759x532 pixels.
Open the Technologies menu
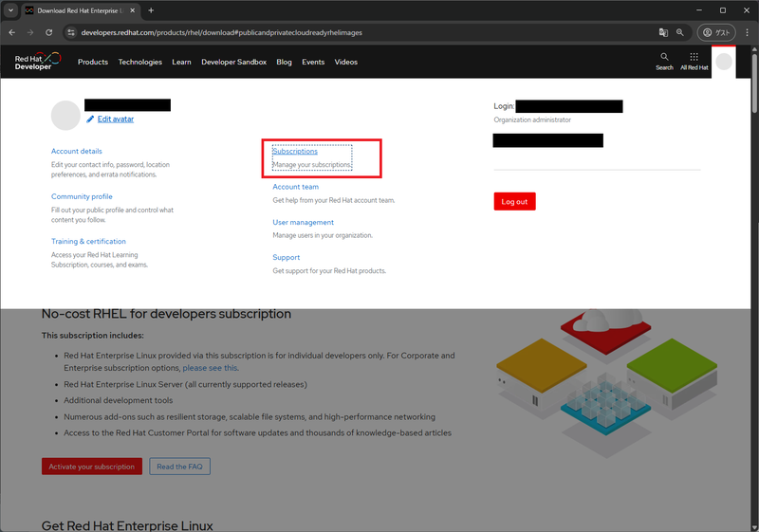tap(139, 62)
